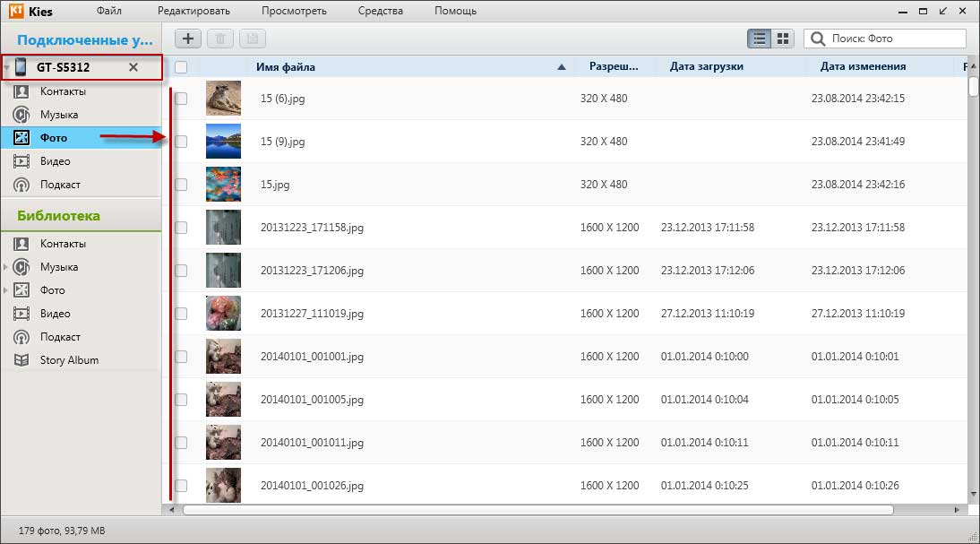Open the Редактировать menu

(x=193, y=11)
